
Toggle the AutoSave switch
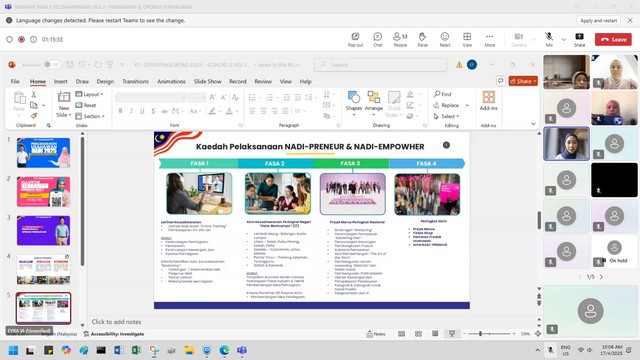[52, 64]
